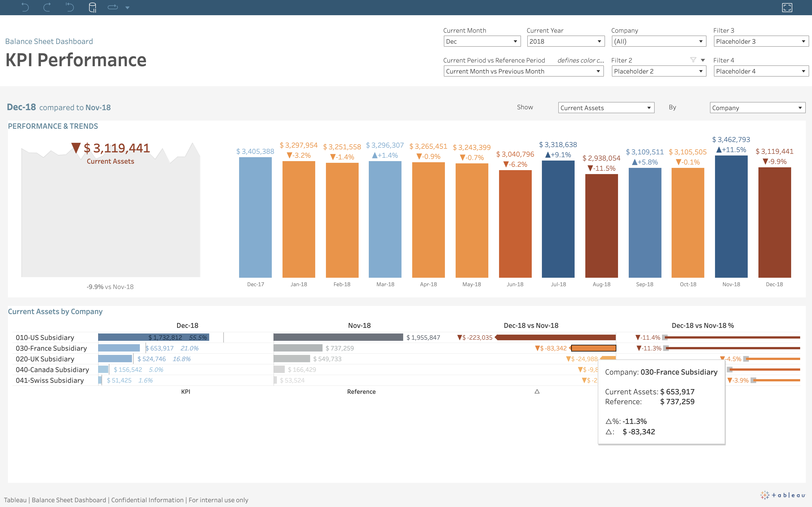Screen dimensions: 812x507
Task: Click the Redo arrow icon
Action: (47, 7)
